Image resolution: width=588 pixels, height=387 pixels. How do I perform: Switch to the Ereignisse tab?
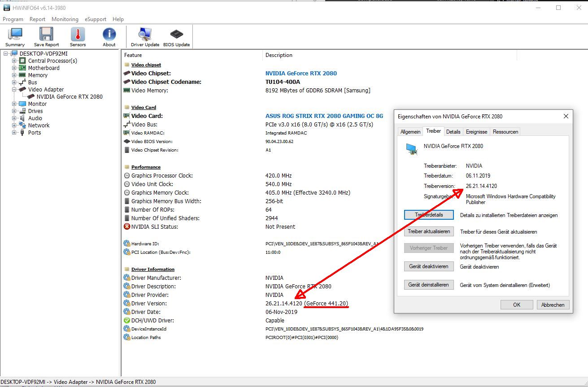coord(476,132)
